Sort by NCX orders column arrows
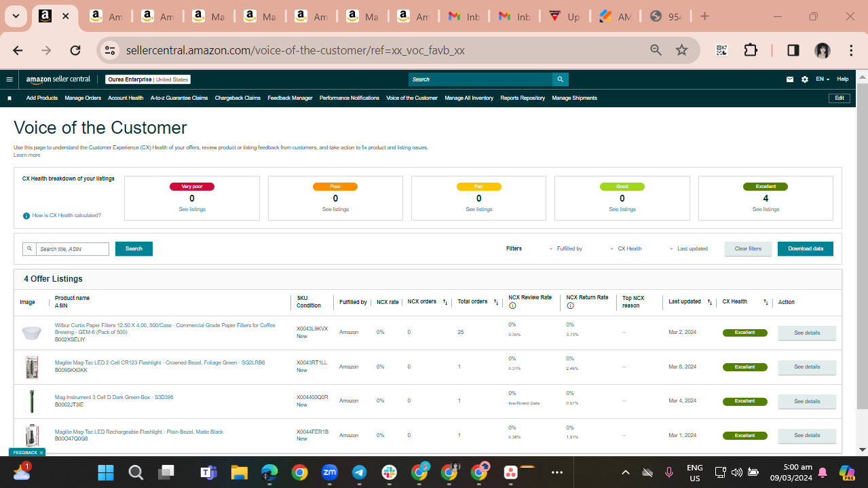The width and height of the screenshot is (868, 488). pyautogui.click(x=445, y=302)
